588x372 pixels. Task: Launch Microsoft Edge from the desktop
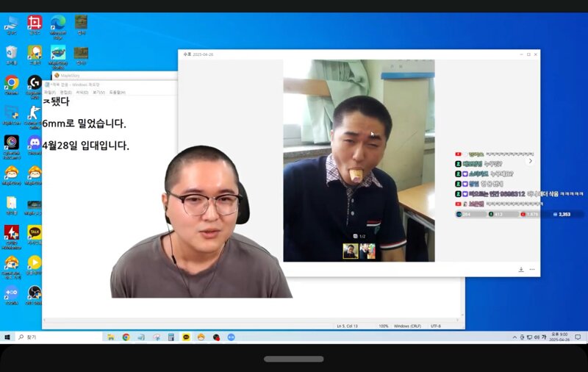point(58,26)
